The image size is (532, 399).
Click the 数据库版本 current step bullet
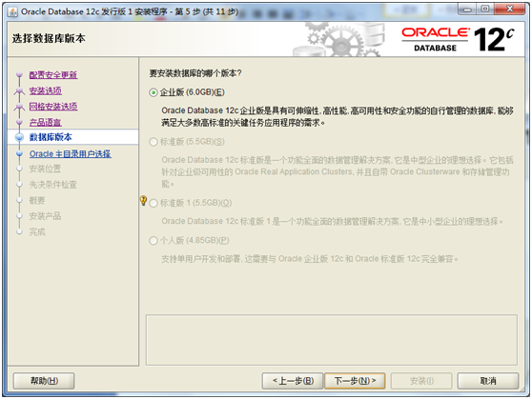coord(19,137)
